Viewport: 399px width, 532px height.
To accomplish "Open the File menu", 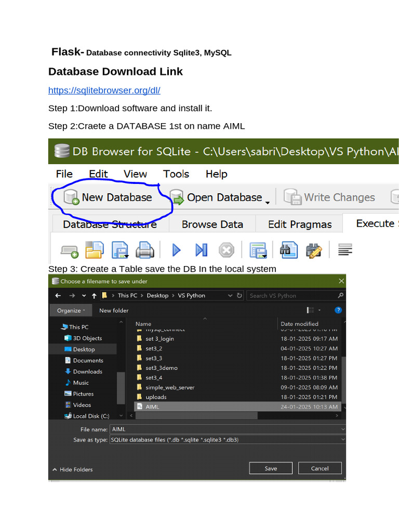I will pyautogui.click(x=64, y=174).
